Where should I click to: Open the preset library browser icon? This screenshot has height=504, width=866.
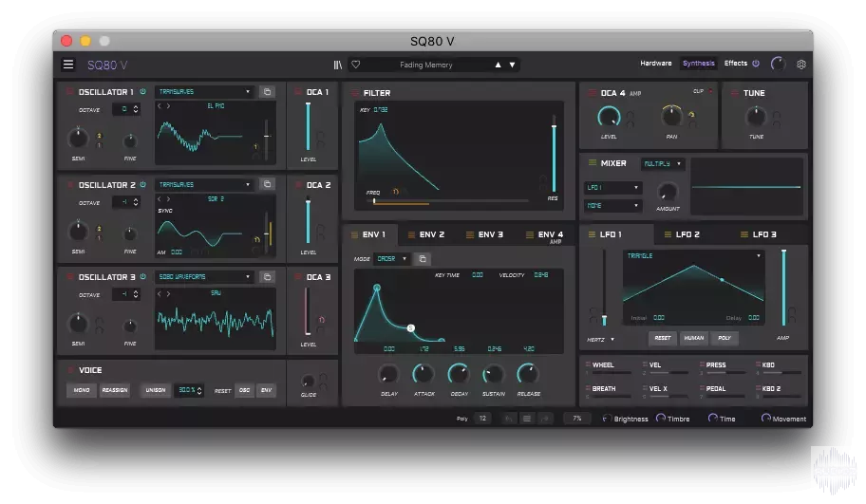(337, 65)
